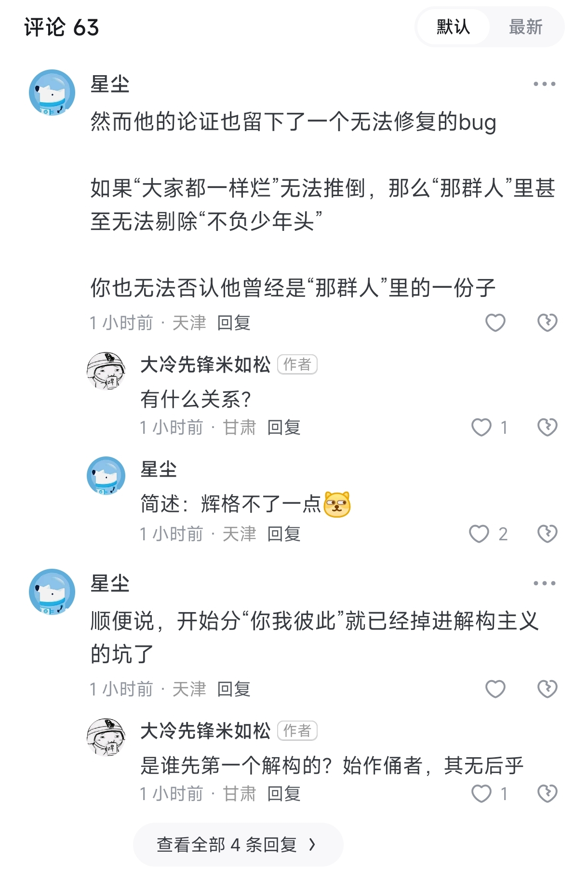Dislike 星尘's first comment with broken heart
This screenshot has height=883, width=588.
click(547, 322)
